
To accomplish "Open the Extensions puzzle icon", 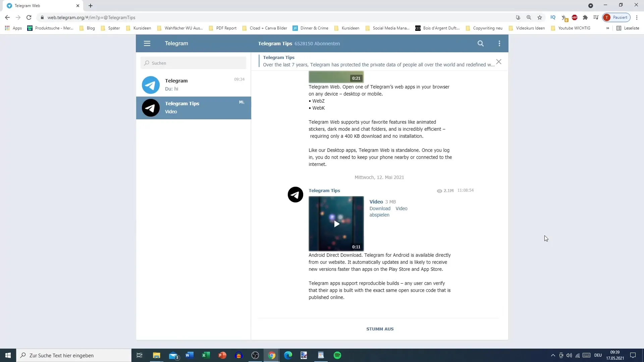I will tap(585, 17).
